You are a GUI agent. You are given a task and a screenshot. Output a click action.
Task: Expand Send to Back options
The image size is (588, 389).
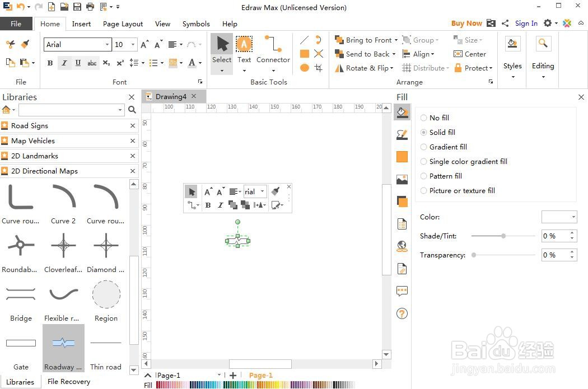(394, 54)
